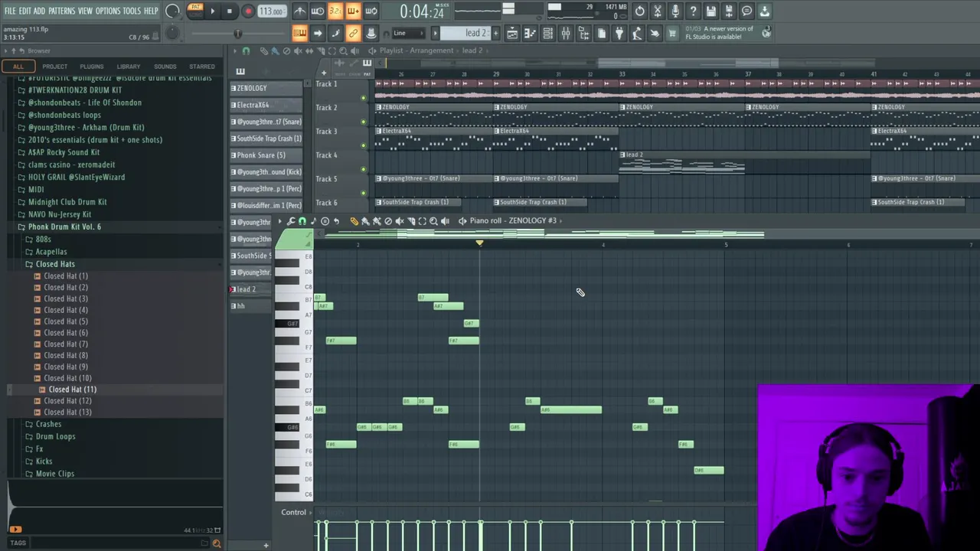Open the FILE menu
Viewport: 980px width, 551px height.
[10, 11]
